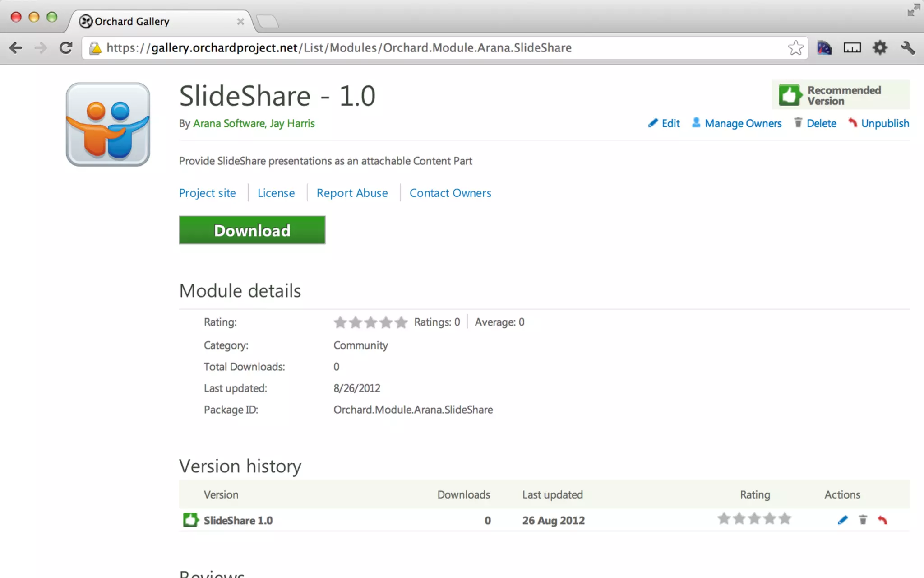Bookmark the page with the star icon

point(795,48)
